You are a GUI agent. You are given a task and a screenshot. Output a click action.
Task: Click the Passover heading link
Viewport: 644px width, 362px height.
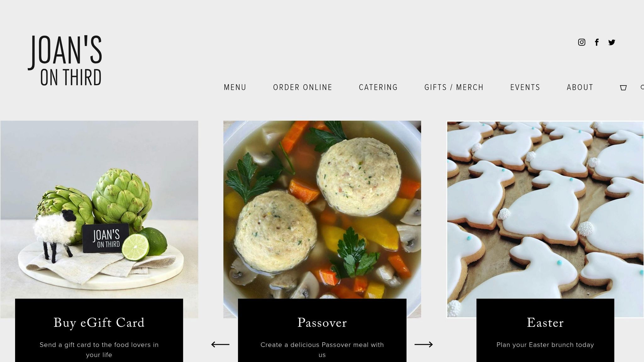[322, 323]
